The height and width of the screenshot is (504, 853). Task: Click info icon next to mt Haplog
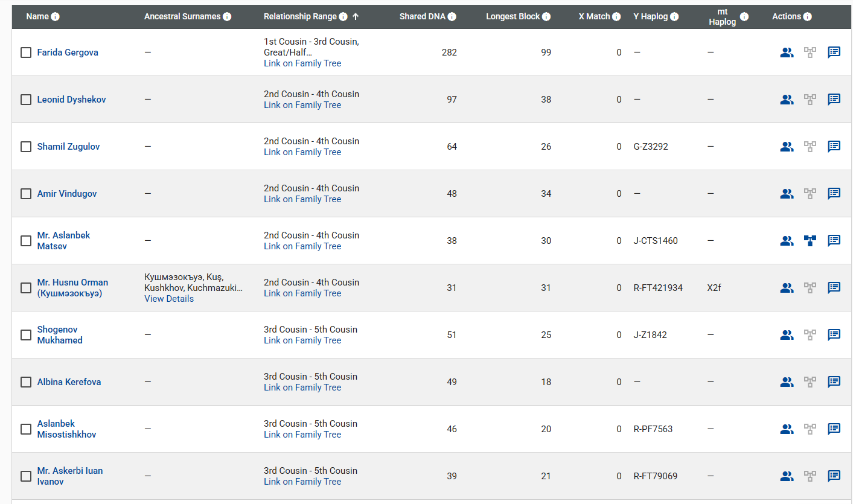(744, 17)
